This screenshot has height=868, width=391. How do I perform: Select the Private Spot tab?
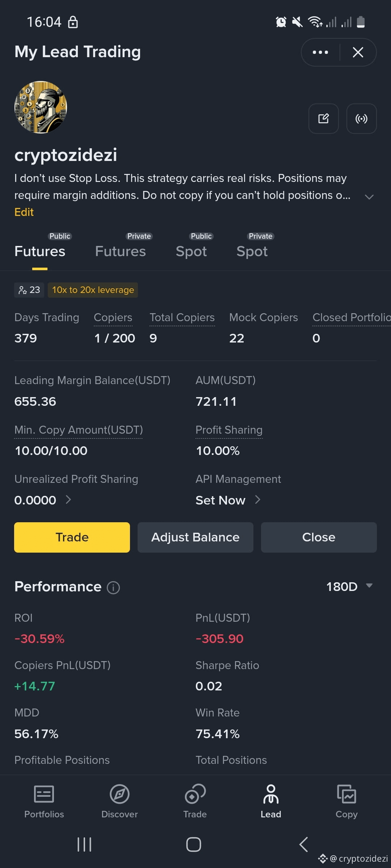point(252,251)
